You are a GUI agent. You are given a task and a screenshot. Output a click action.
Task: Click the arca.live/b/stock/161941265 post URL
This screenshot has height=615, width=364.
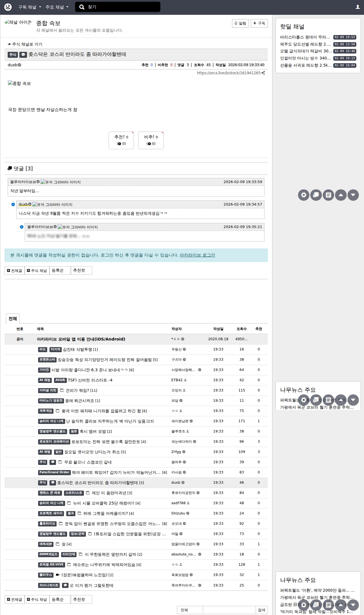click(x=229, y=73)
